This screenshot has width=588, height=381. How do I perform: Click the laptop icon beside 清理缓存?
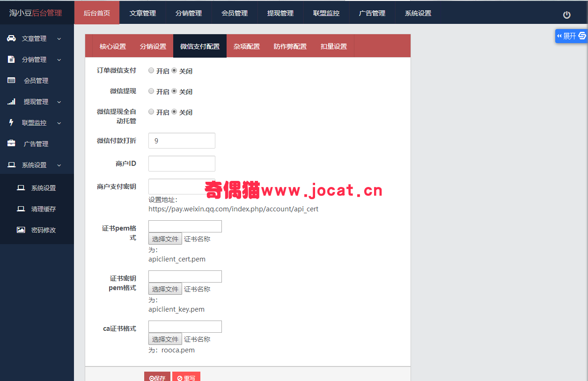click(x=21, y=209)
